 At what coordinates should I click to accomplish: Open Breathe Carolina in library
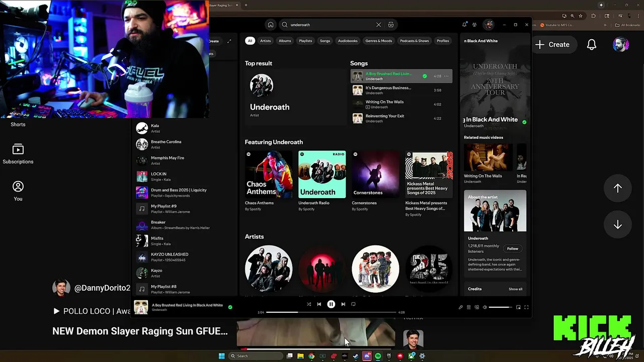pyautogui.click(x=185, y=144)
